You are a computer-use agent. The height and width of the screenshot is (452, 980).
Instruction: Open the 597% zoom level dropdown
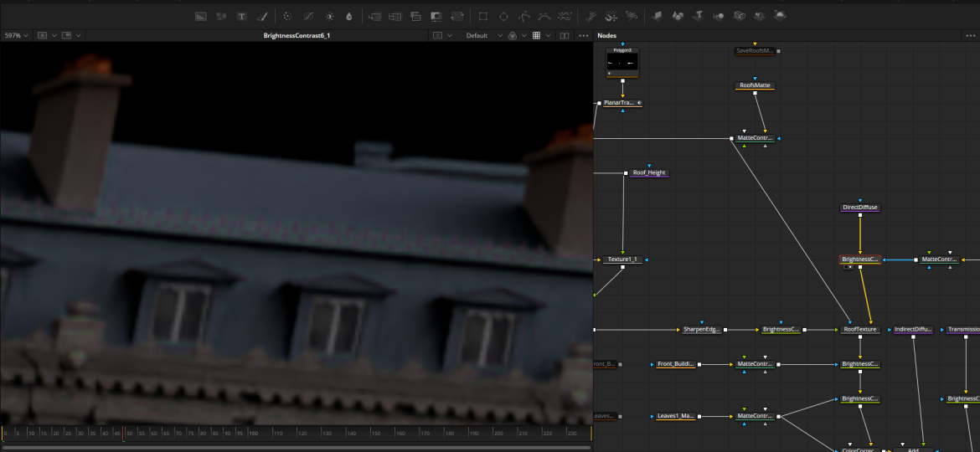click(x=16, y=36)
